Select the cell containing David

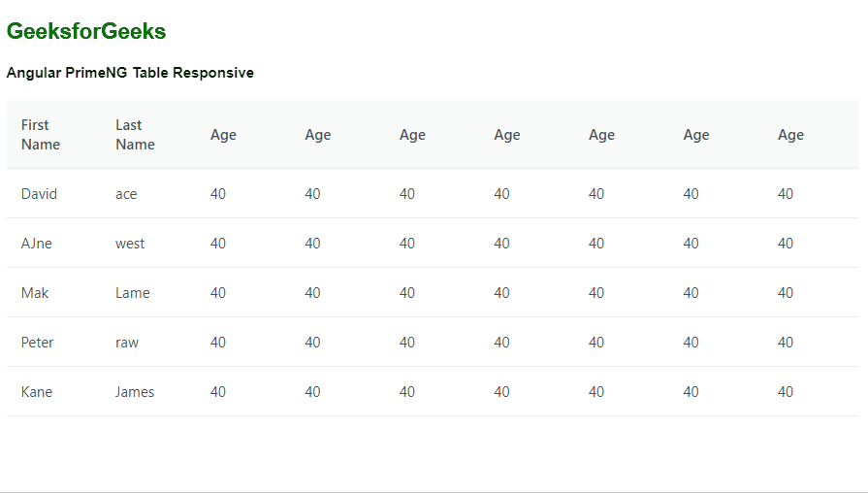click(39, 194)
